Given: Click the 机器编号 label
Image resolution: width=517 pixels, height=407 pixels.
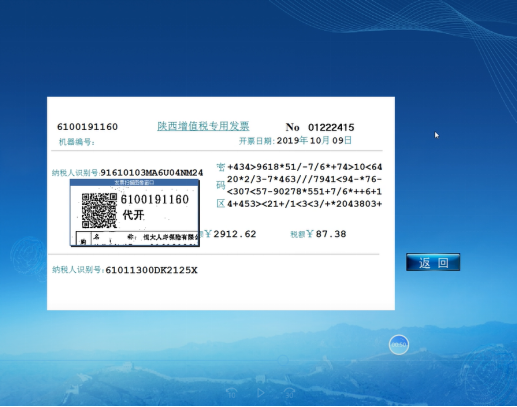Looking at the screenshot, I should pyautogui.click(x=77, y=142).
